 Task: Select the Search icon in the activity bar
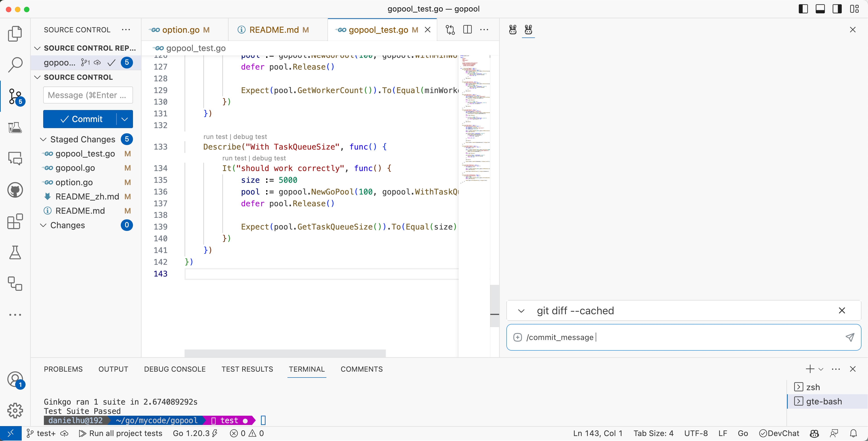point(15,64)
